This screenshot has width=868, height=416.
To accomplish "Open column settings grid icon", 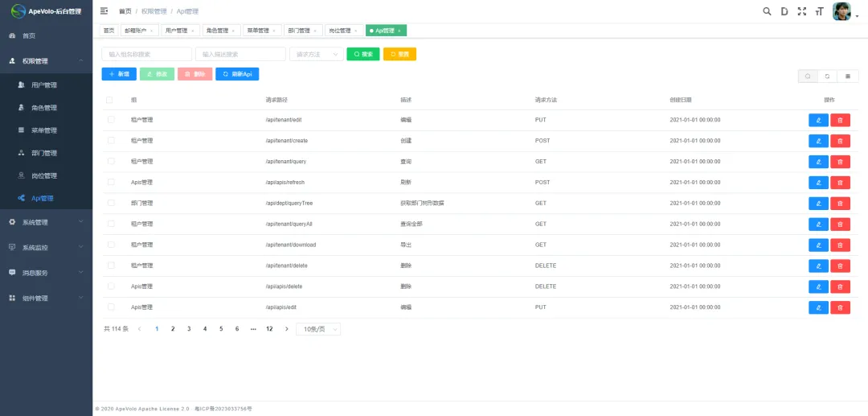I will [x=847, y=76].
